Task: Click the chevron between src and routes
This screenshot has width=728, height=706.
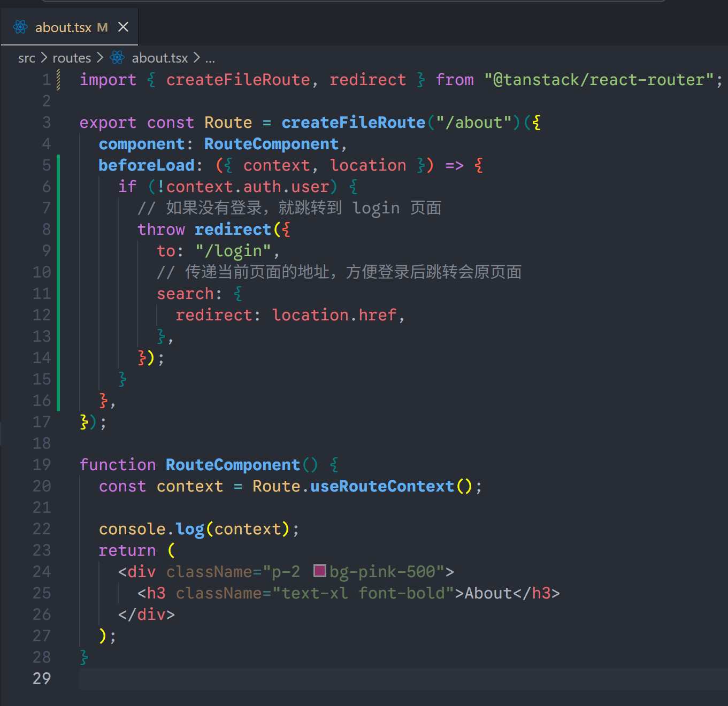Action: [x=44, y=58]
